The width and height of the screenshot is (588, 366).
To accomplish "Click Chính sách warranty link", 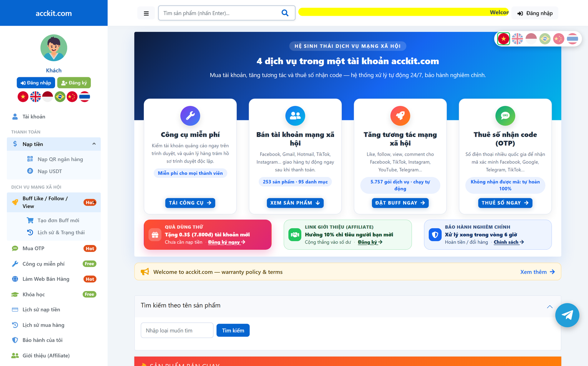I will tap(509, 242).
